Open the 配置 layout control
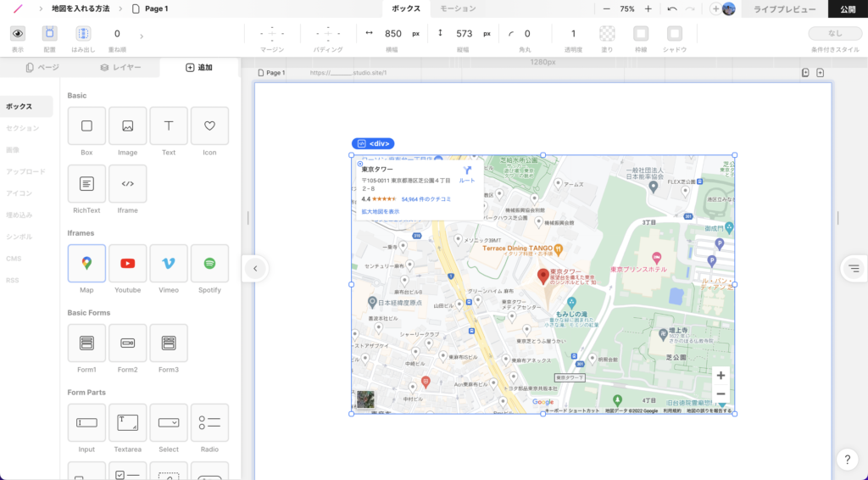The image size is (868, 480). coord(50,34)
